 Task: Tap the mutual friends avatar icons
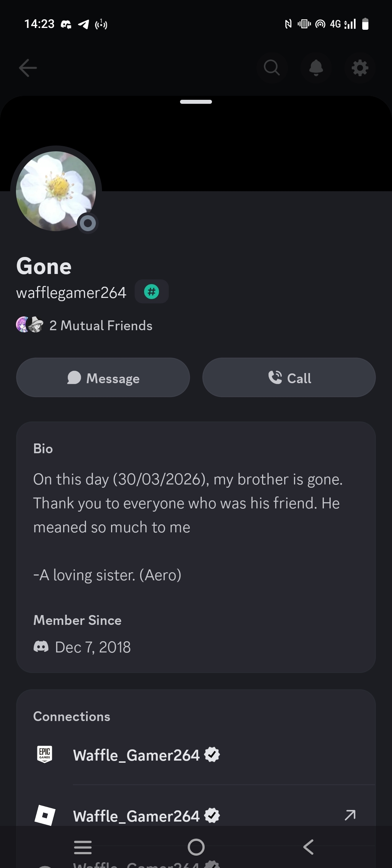tap(30, 325)
